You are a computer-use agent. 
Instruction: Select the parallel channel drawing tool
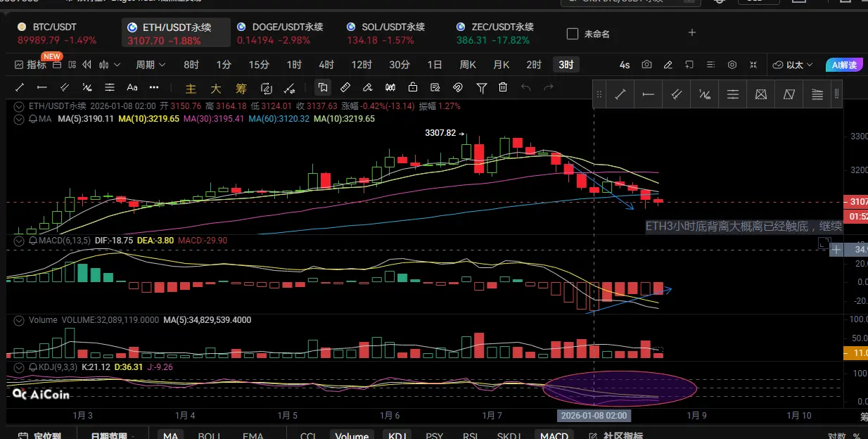(65, 88)
